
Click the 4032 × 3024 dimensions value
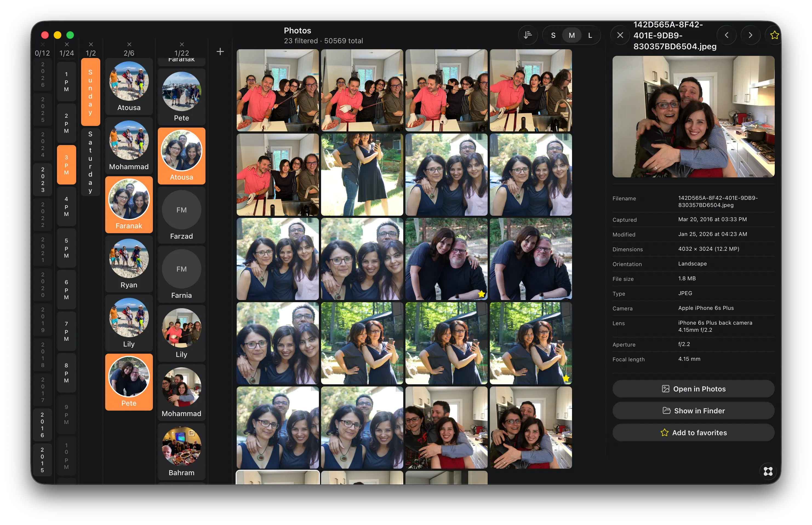tap(709, 249)
